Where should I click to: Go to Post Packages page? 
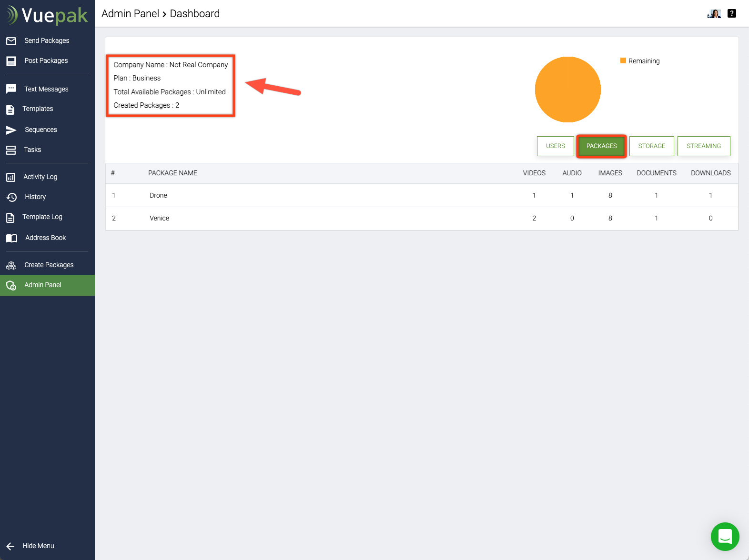46,60
